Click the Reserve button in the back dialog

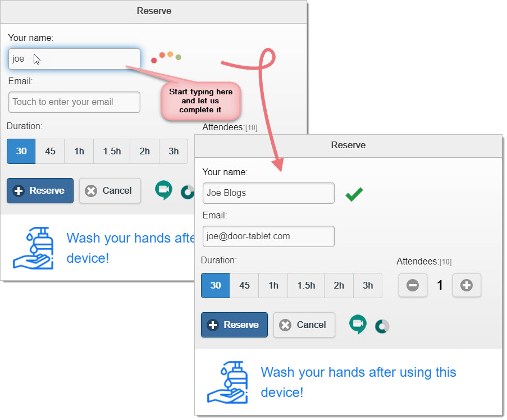coord(40,190)
